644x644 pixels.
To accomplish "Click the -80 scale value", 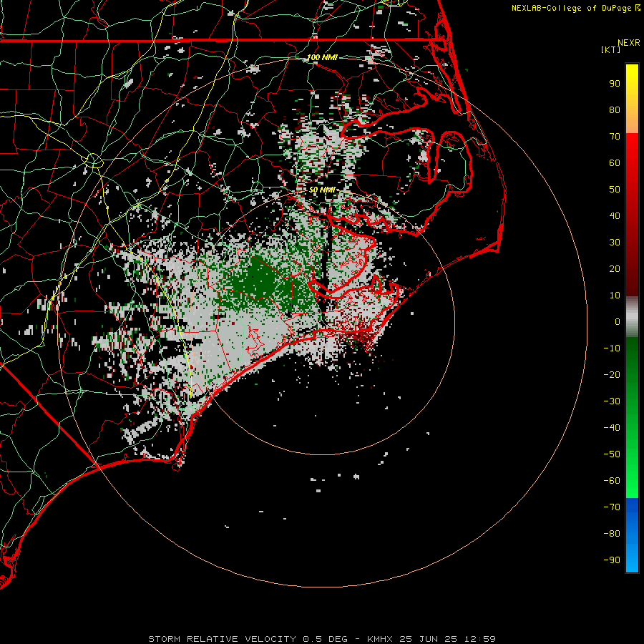I will coord(612,534).
